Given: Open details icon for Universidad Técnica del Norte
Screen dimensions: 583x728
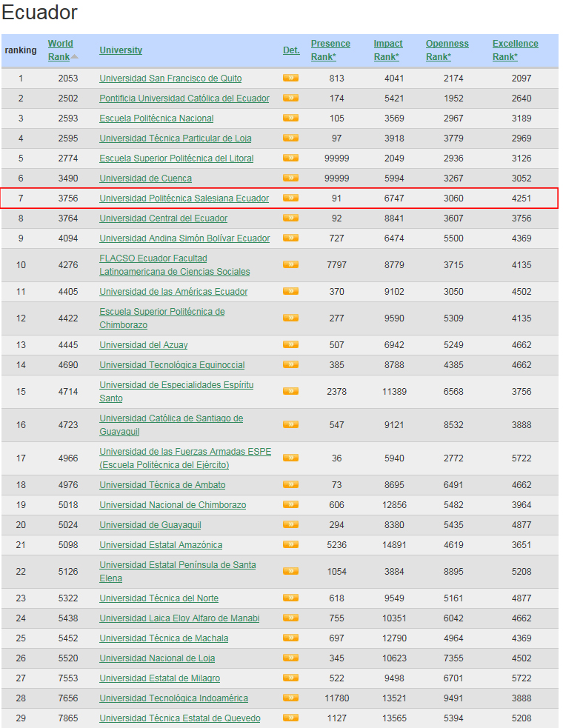Looking at the screenshot, I should 291,598.
